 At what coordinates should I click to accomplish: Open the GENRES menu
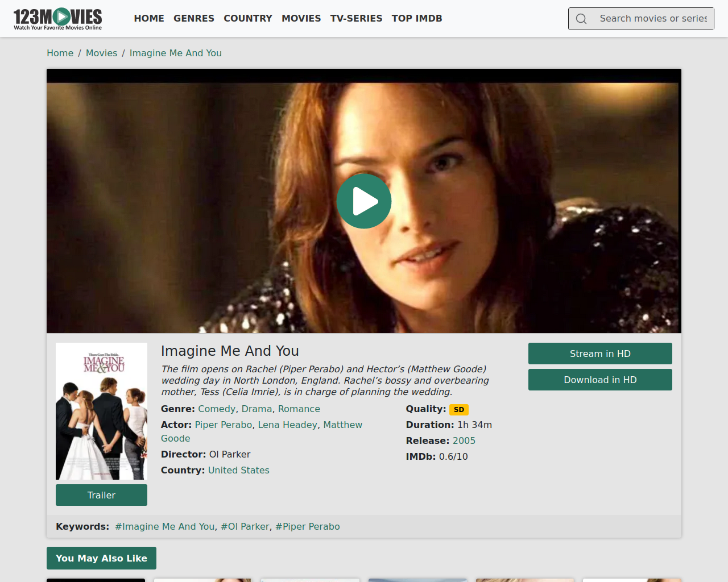coord(194,18)
